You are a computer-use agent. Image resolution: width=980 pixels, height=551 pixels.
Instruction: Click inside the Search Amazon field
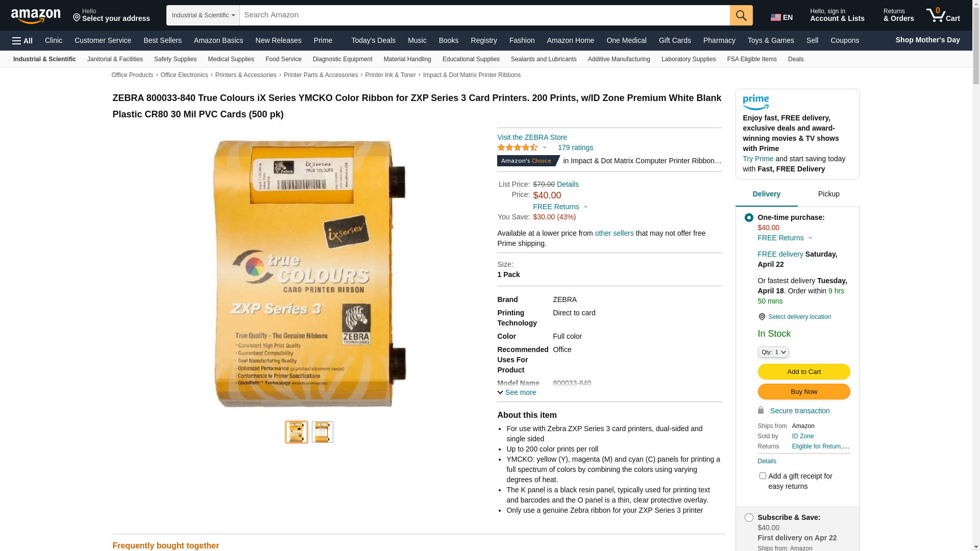485,15
